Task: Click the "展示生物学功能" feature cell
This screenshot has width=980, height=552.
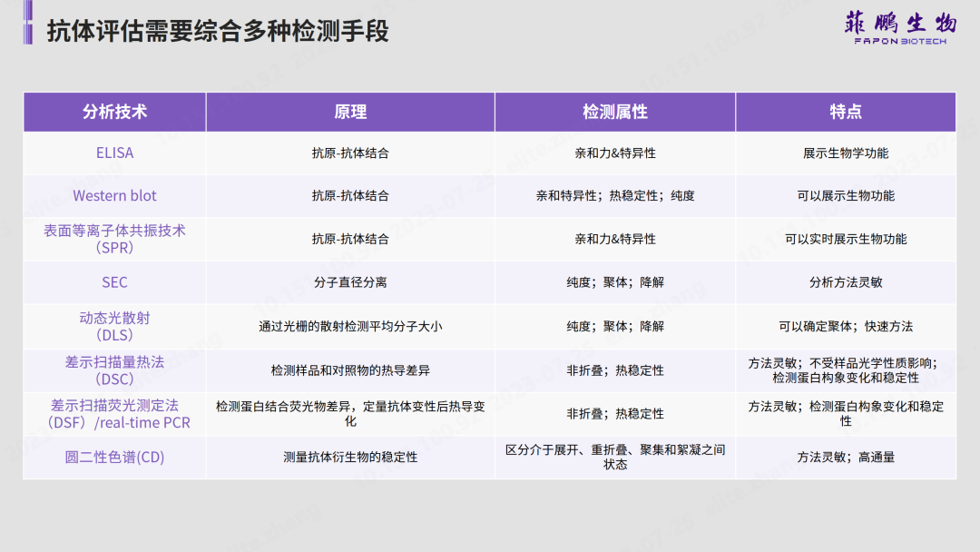Action: [x=846, y=153]
